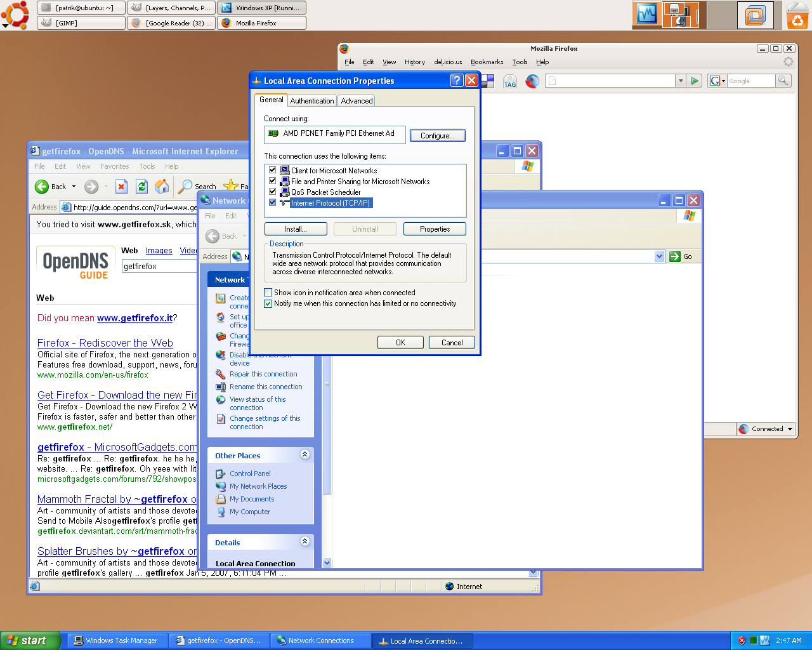The width and height of the screenshot is (812, 650).
Task: Click the Properties button in dialog
Action: 435,229
